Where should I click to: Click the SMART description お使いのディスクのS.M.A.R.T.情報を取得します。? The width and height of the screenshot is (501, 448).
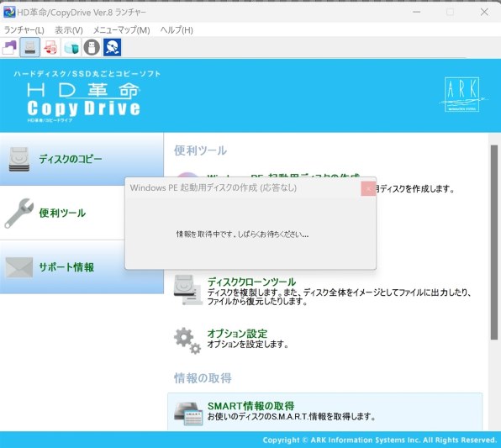292,416
